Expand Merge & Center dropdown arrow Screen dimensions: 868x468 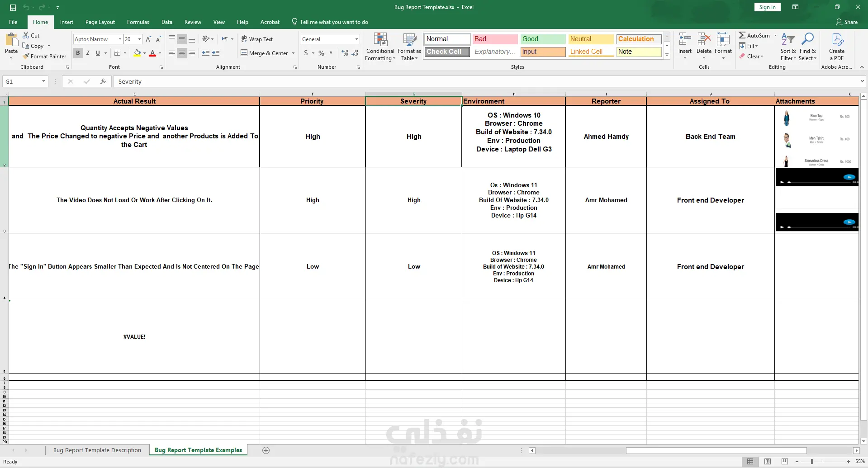293,53
